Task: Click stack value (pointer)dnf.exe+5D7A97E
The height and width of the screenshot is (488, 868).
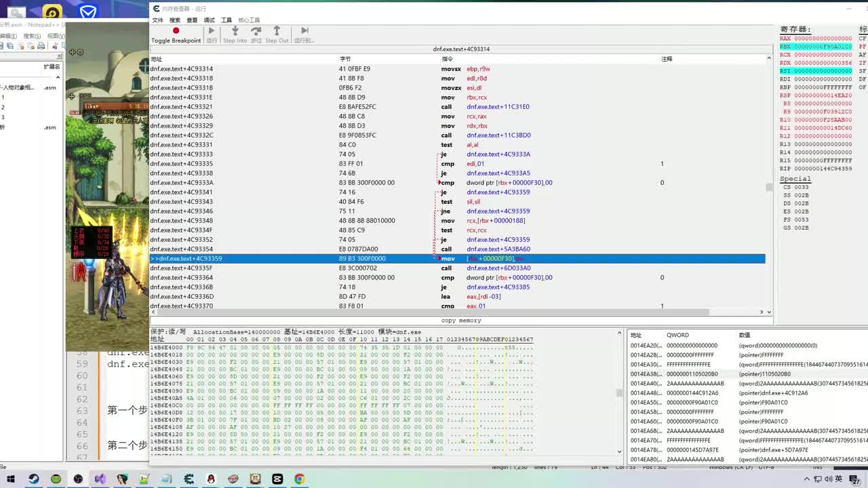Action: click(773, 450)
